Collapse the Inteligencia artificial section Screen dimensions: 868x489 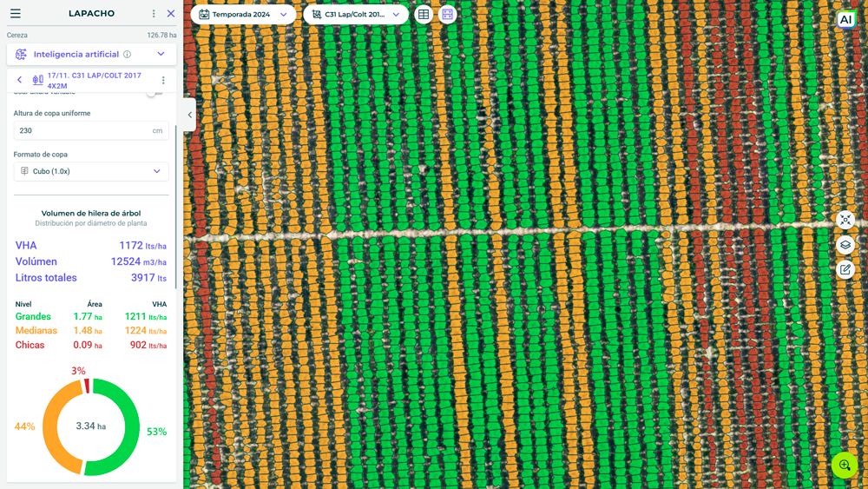161,54
